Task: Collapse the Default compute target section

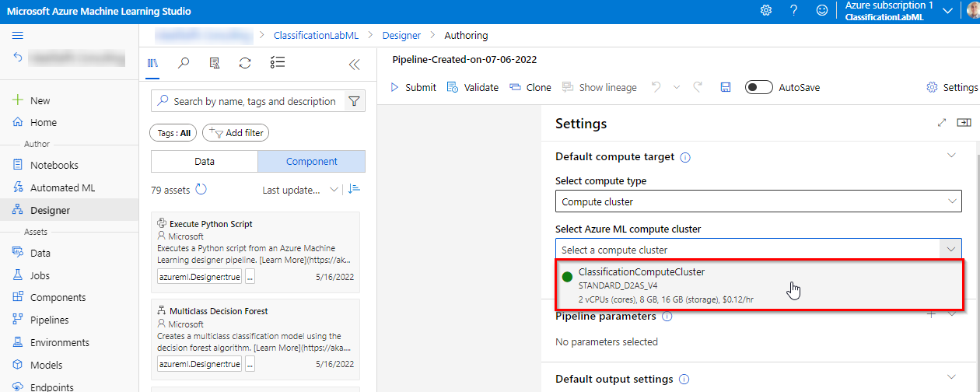Action: pos(950,156)
